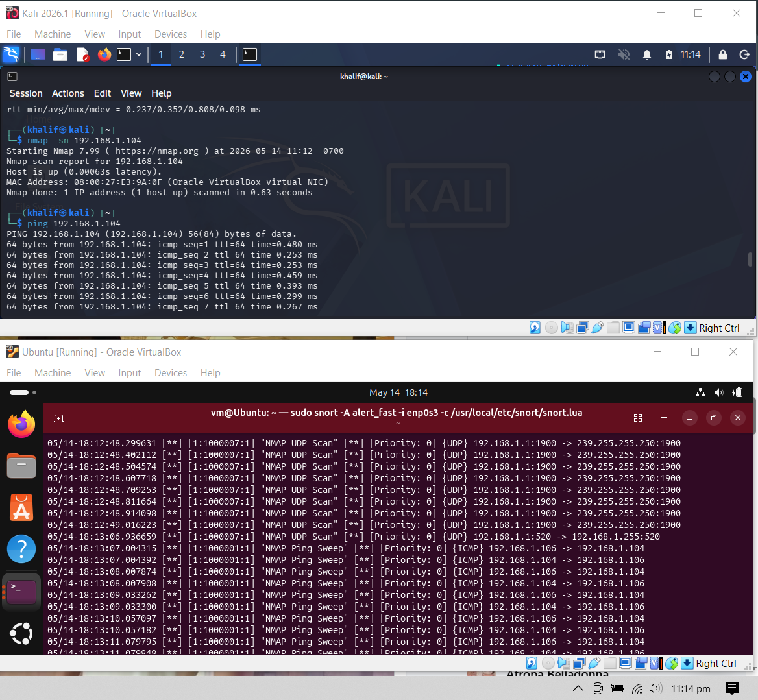
Task: Click USB icon in Ubuntu VM status bar
Action: point(594,663)
